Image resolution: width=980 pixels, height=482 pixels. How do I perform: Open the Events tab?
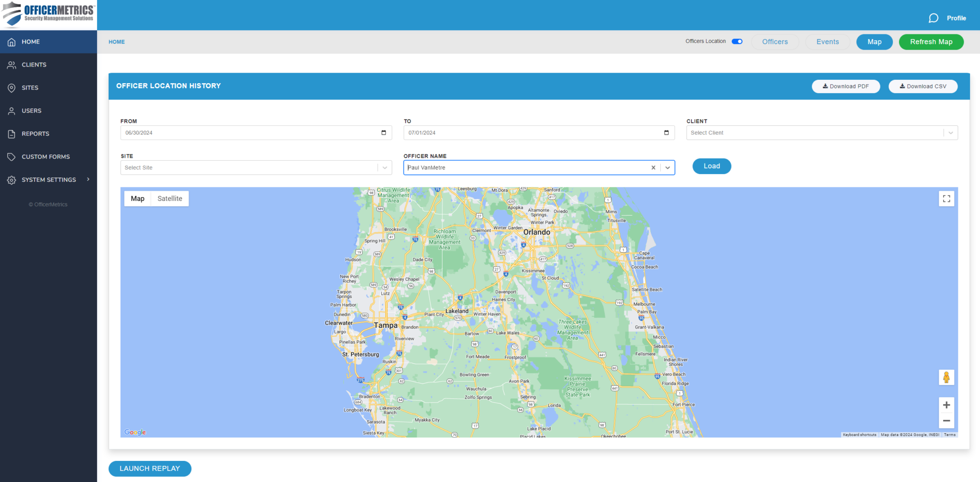point(827,42)
